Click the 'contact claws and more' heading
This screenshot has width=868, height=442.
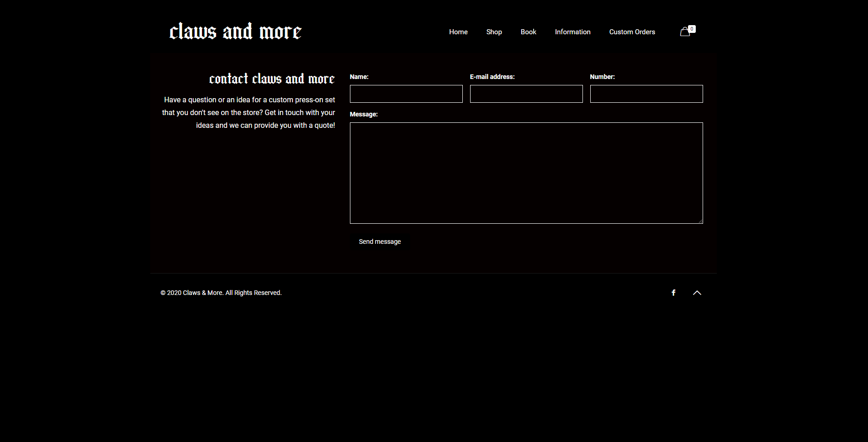[272, 79]
